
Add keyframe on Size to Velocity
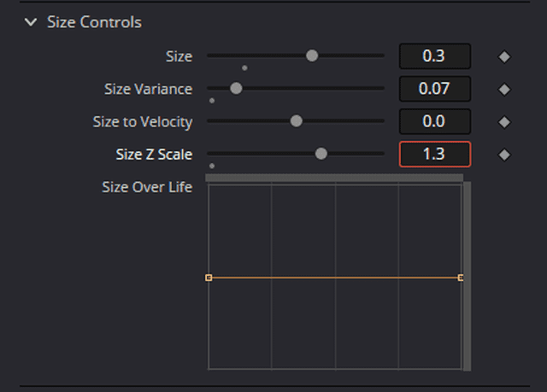[x=504, y=122]
